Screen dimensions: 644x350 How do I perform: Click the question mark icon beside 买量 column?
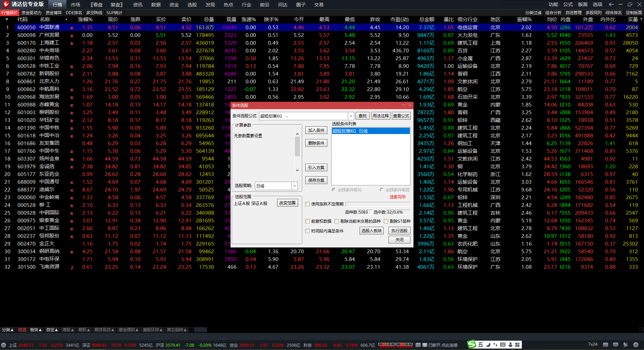(641, 19)
